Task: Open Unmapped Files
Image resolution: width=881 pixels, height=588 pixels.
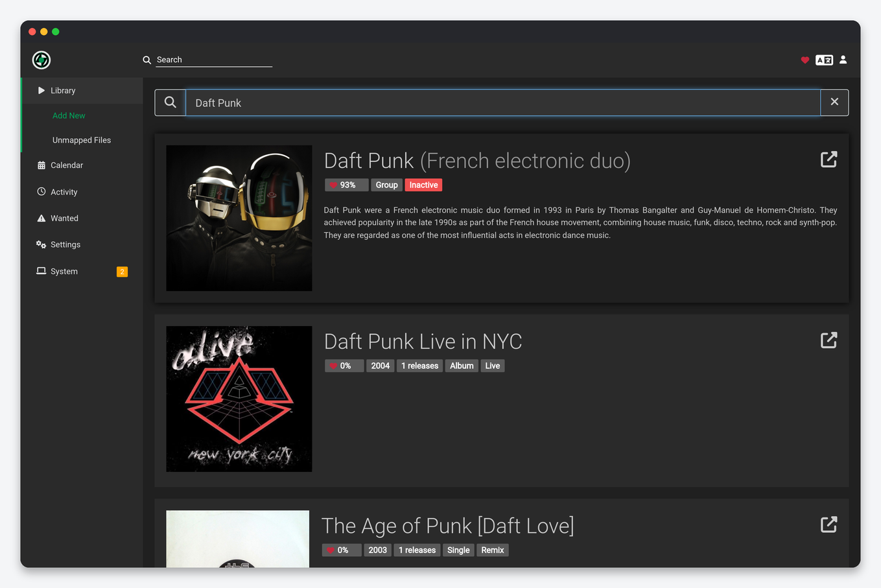Action: pos(82,140)
